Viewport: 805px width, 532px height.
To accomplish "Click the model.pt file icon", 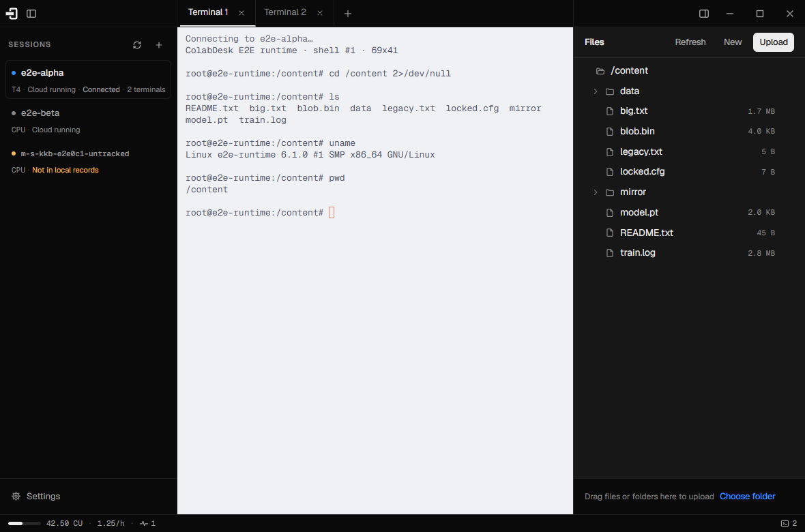I will (x=610, y=212).
